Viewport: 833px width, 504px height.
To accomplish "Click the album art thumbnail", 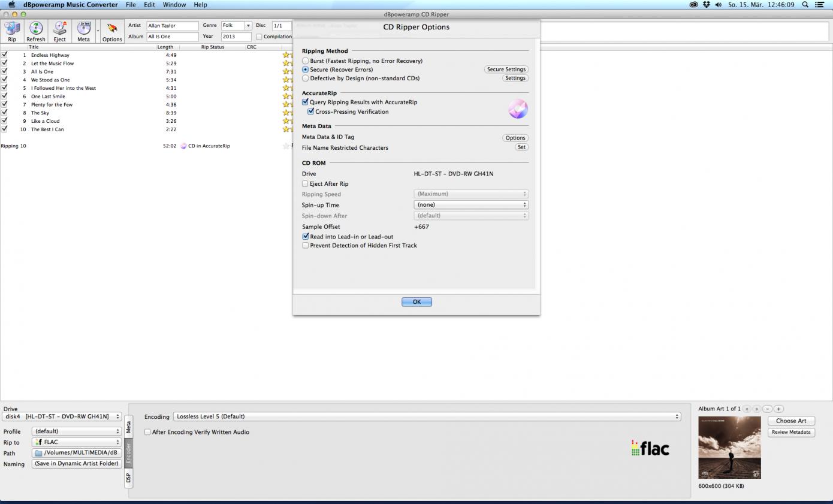I will (729, 448).
